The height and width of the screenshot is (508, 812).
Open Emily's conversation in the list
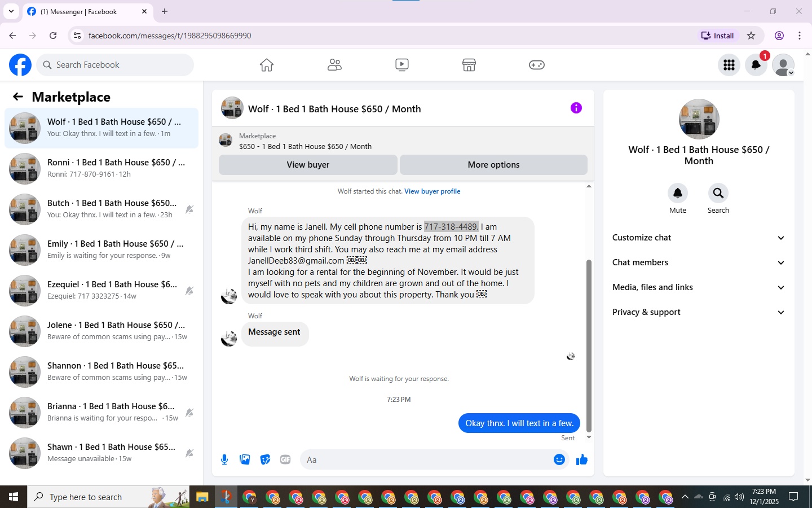101,250
